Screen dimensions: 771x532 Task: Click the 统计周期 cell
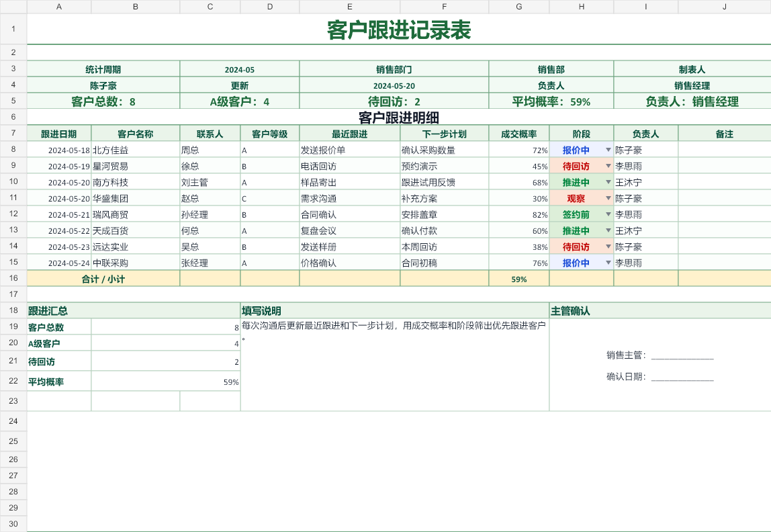click(x=103, y=69)
